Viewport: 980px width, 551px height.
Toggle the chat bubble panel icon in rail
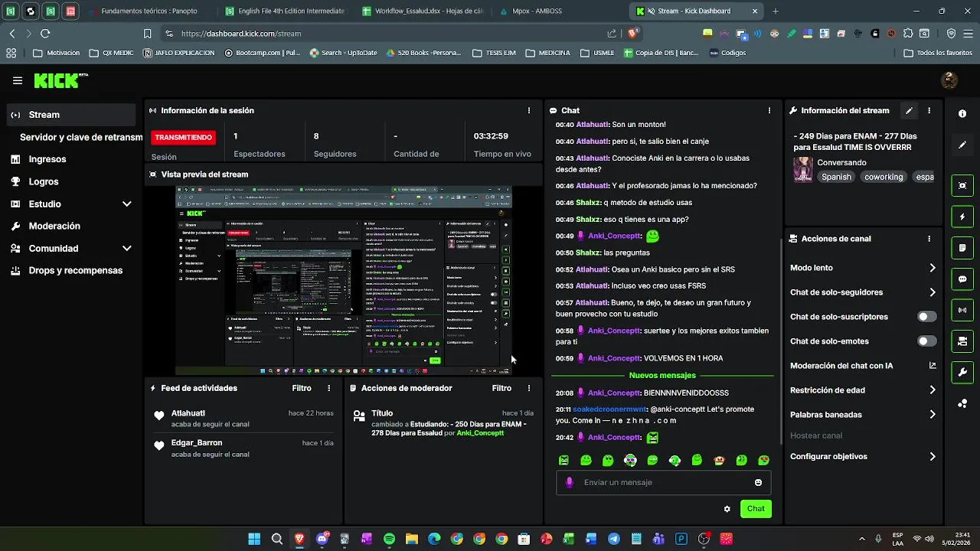(962, 279)
